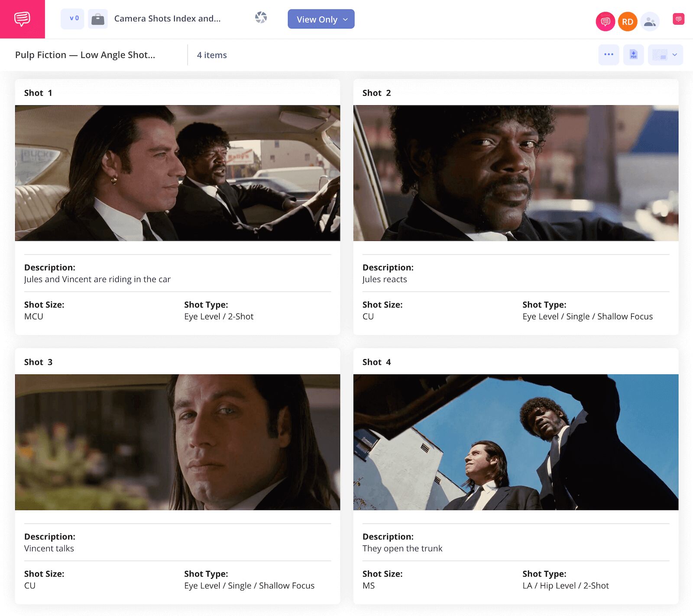Open the Shot 1 car two-shot thumbnail
The image size is (693, 616).
tap(178, 173)
